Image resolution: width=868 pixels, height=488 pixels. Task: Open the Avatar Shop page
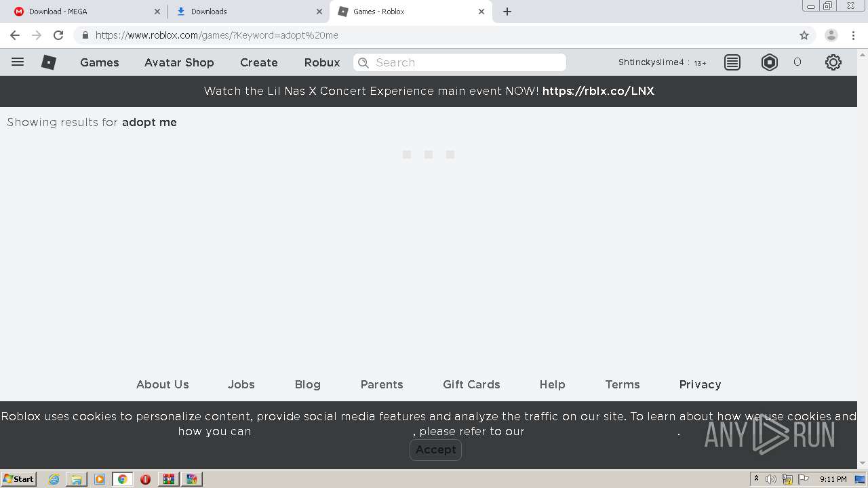pos(179,62)
